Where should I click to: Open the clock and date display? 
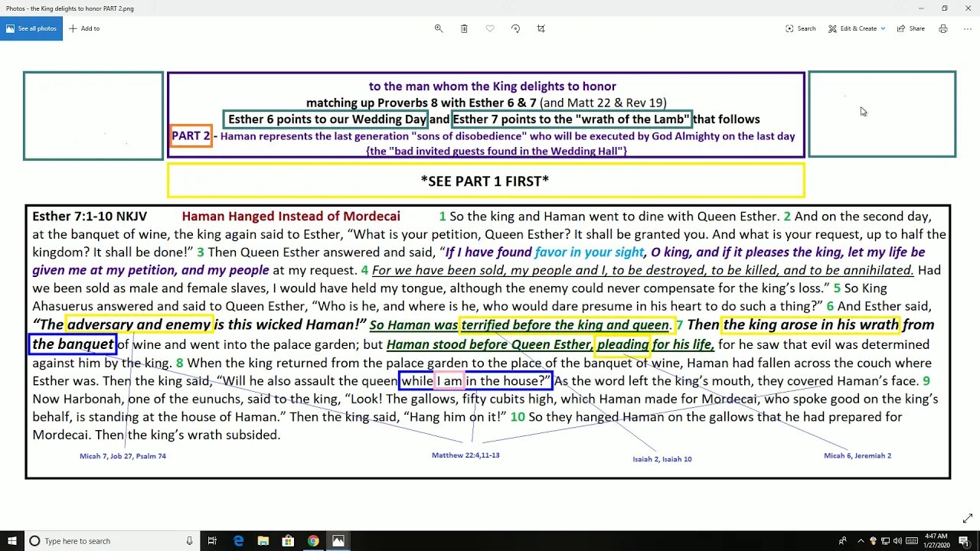click(938, 541)
